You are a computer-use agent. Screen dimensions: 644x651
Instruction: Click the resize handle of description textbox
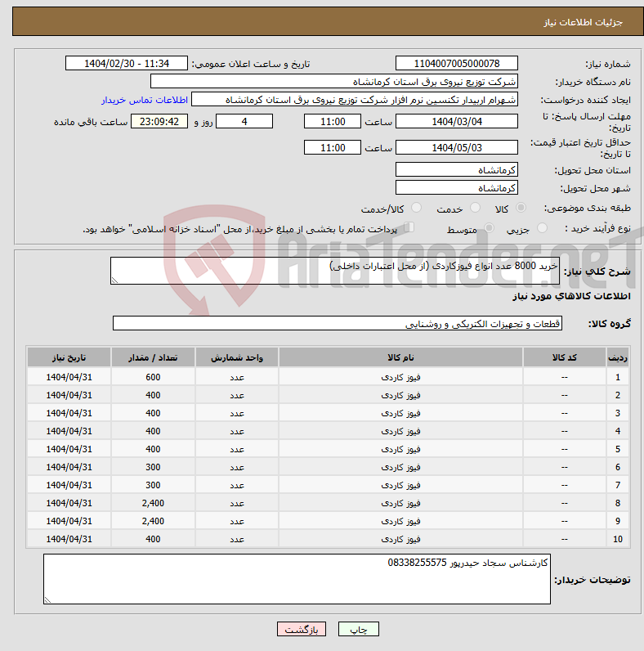coord(115,281)
